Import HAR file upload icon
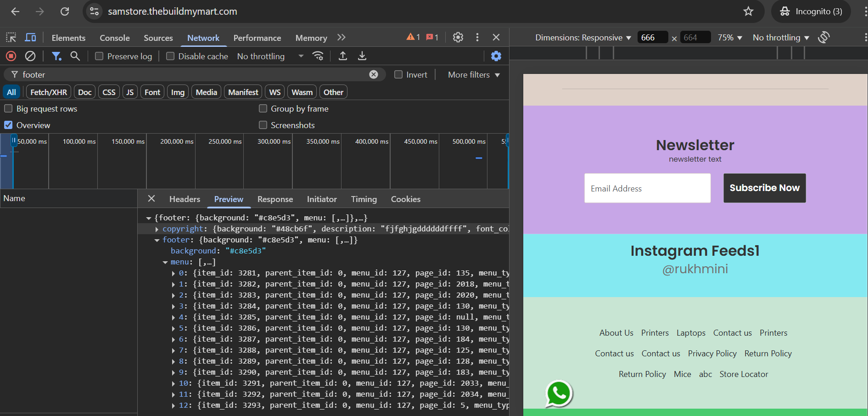The height and width of the screenshot is (416, 868). point(342,56)
